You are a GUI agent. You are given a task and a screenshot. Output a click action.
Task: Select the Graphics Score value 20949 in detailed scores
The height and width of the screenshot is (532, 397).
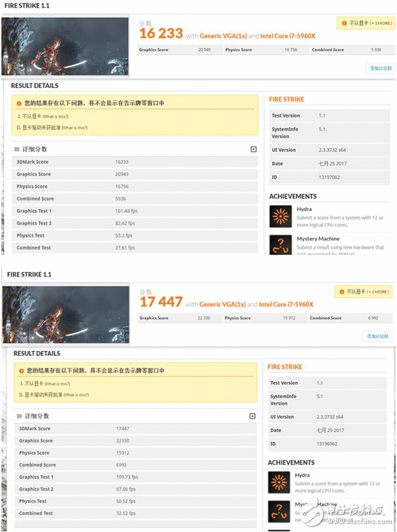click(x=122, y=174)
